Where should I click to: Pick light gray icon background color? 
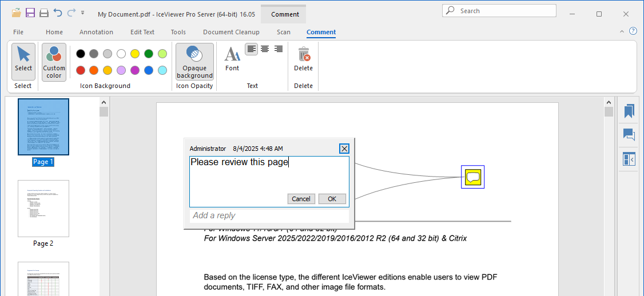[x=108, y=54]
